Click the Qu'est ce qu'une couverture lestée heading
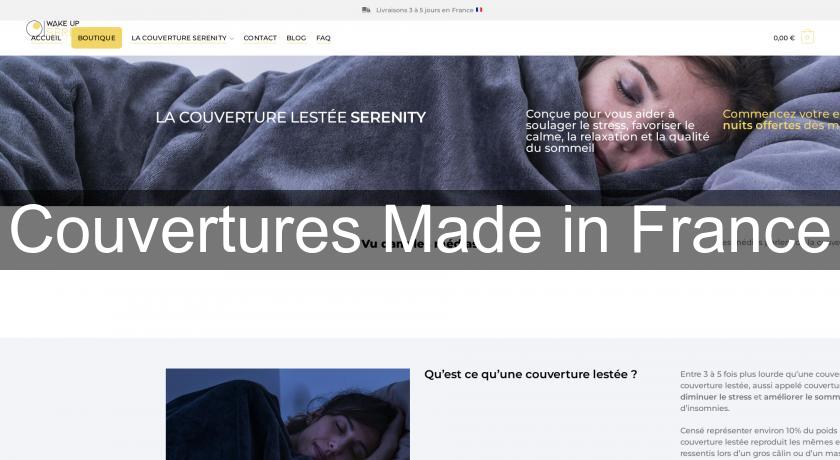Image resolution: width=840 pixels, height=460 pixels. [530, 374]
